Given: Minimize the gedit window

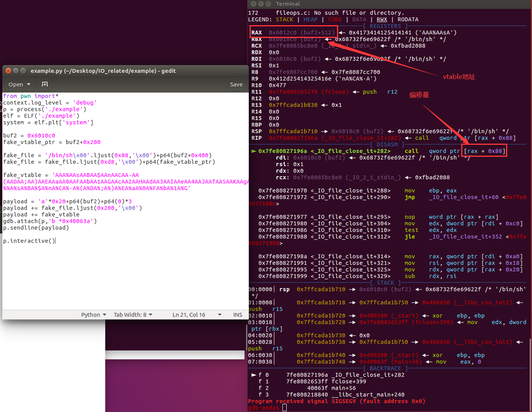Looking at the screenshot, I should point(16,70).
